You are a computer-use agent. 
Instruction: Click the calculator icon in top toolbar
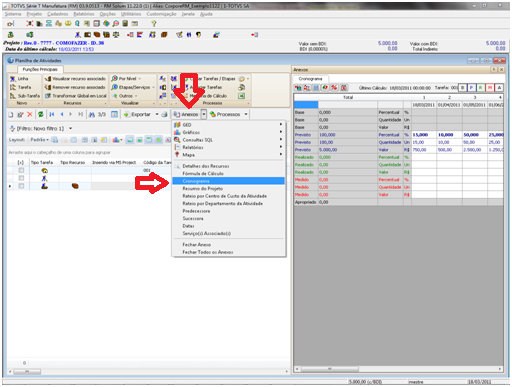click(125, 23)
